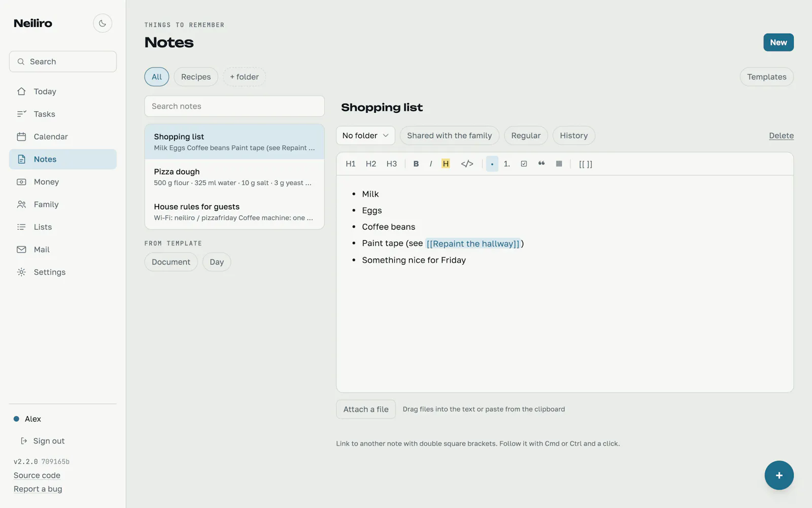Click the version text v2.2.0
Screen dimensions: 812x508
(25, 462)
